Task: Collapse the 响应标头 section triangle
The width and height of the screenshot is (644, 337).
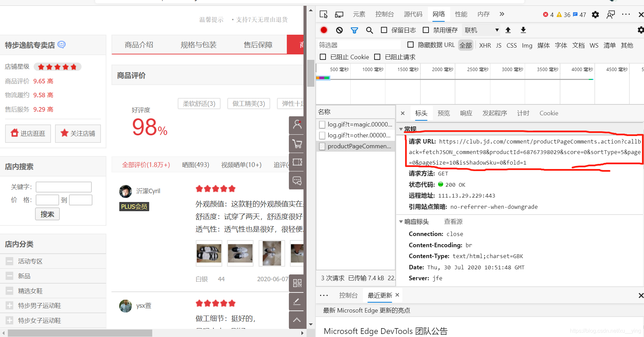Action: pos(401,222)
